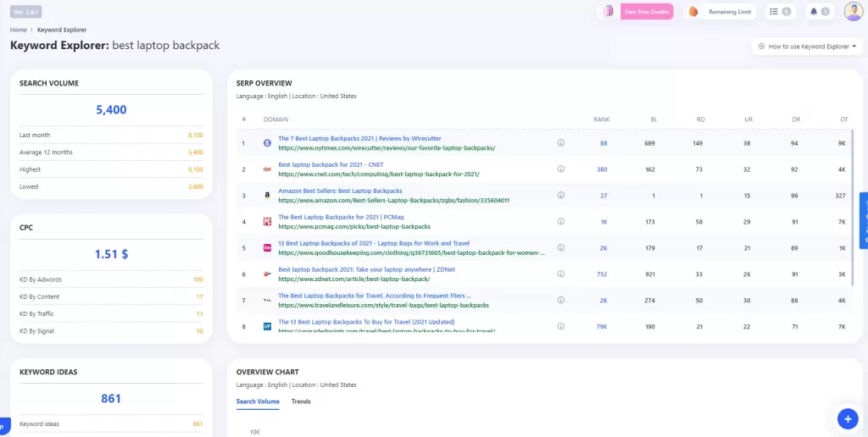Click rank value 380 for CNET
This screenshot has width=868, height=437.
pos(602,169)
